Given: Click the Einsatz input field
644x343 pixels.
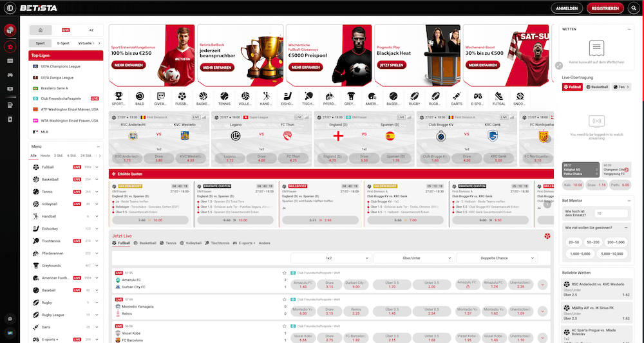Looking at the screenshot, I should click(612, 214).
